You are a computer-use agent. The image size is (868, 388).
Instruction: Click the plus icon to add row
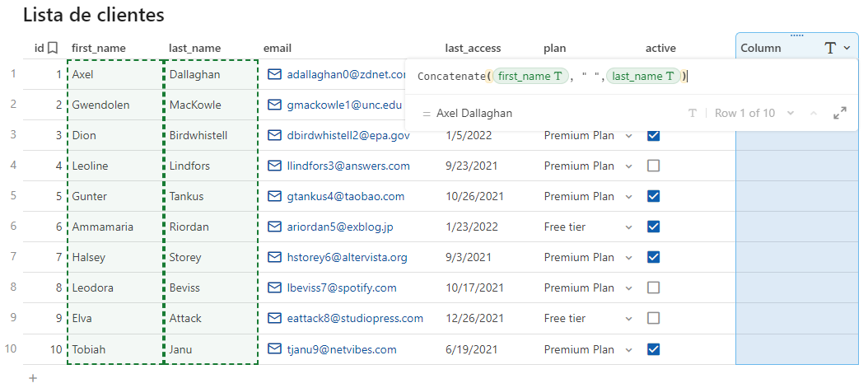pyautogui.click(x=33, y=378)
